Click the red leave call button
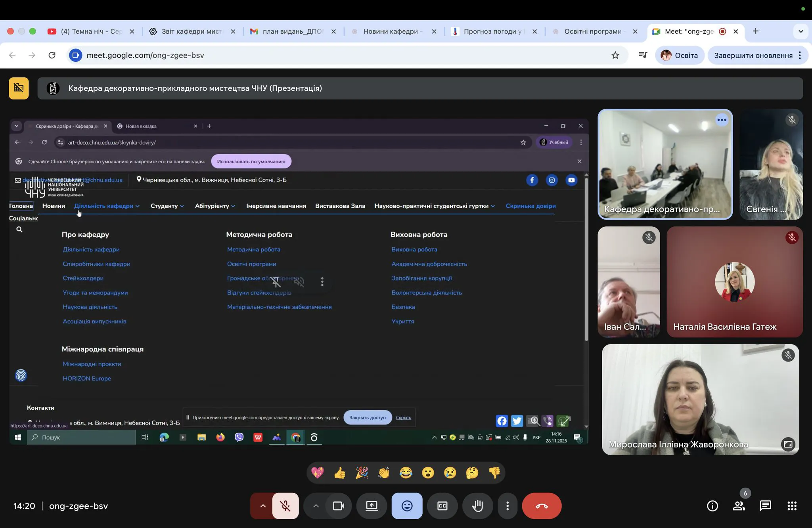The height and width of the screenshot is (528, 812). point(542,506)
